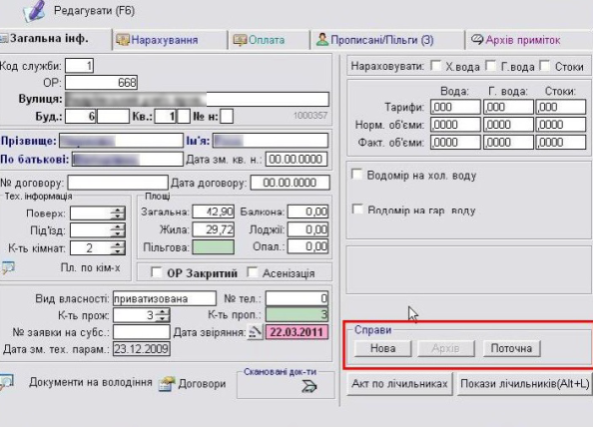Click the Вулиця street field

[197, 99]
